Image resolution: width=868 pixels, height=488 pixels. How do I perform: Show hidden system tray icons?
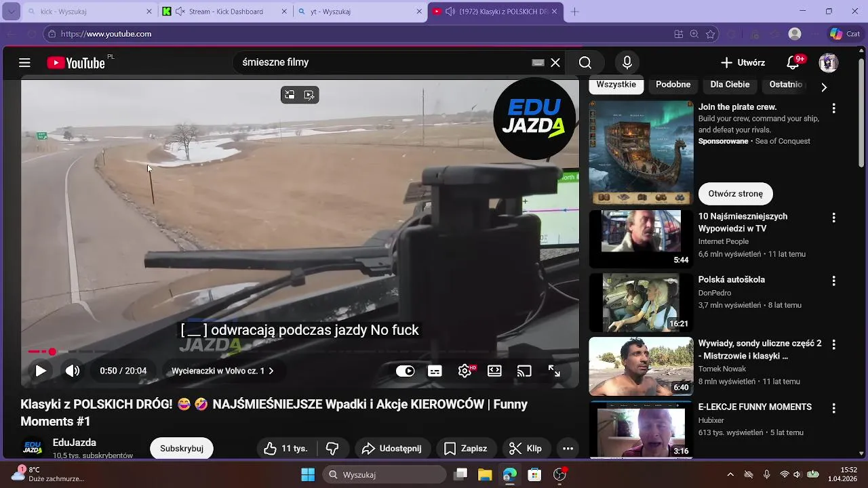[x=730, y=474]
